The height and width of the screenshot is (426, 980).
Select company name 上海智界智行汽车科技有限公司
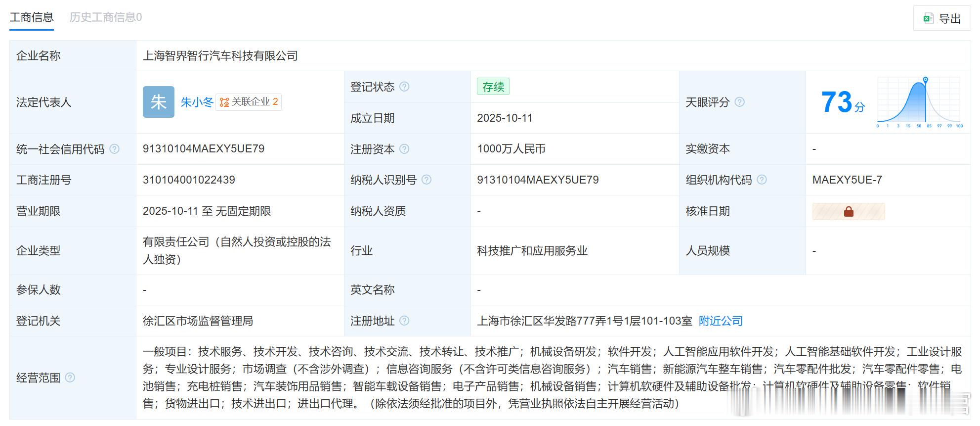click(x=220, y=56)
